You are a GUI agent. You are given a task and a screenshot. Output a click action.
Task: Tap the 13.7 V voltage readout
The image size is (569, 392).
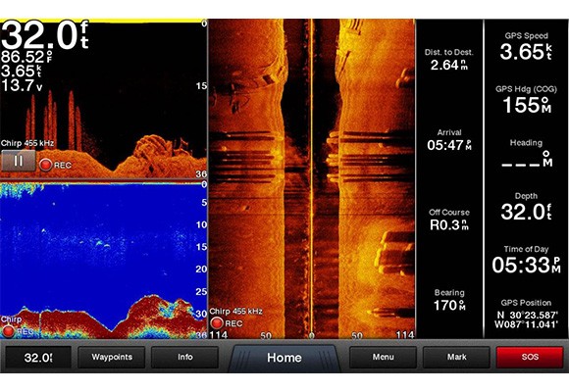click(22, 85)
